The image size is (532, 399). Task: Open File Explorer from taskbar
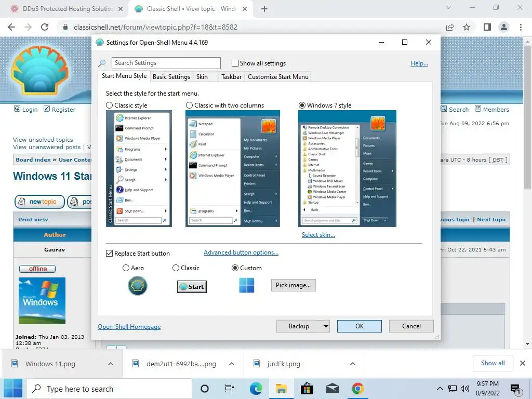(x=281, y=389)
